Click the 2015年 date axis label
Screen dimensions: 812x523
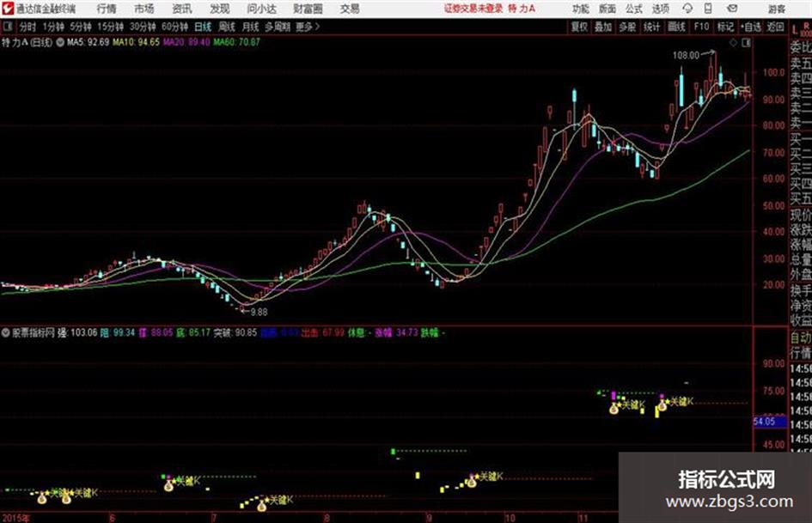[x=15, y=518]
